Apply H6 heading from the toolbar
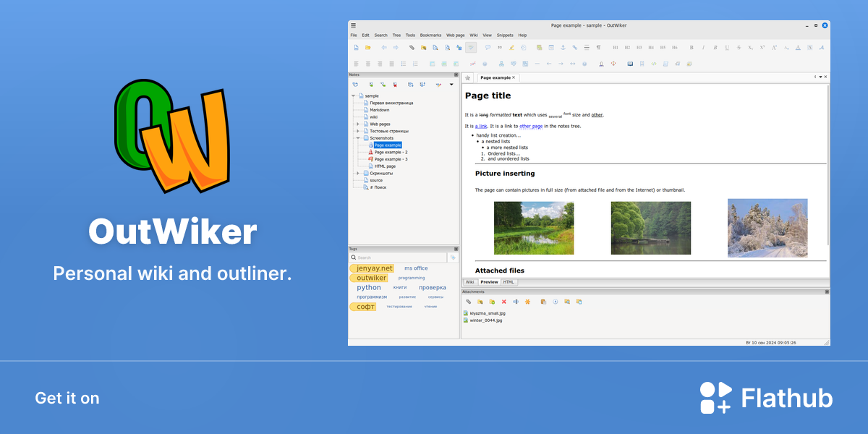 point(675,48)
